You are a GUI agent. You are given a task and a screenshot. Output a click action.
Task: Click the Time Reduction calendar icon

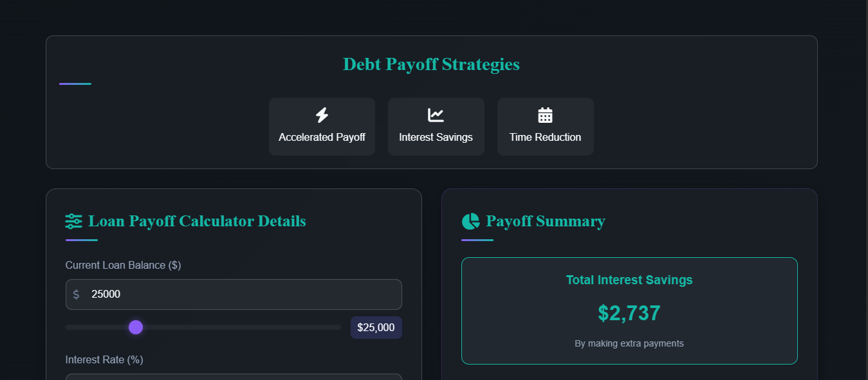(545, 114)
